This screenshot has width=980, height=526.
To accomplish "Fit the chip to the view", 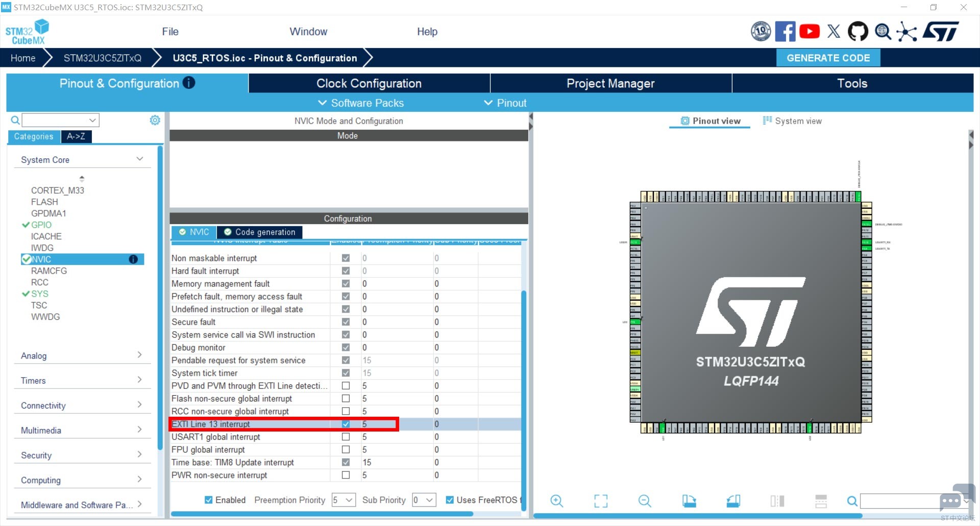I will pos(601,501).
